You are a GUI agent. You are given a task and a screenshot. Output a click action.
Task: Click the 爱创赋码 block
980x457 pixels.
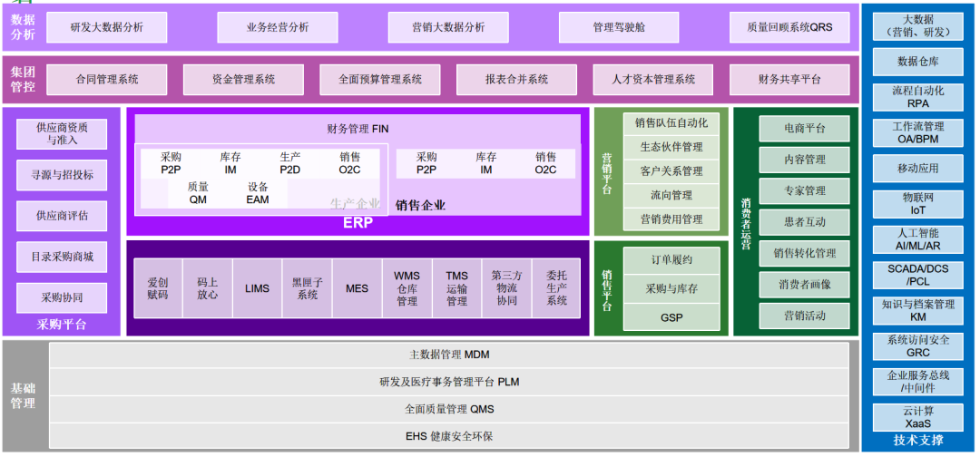tap(158, 288)
